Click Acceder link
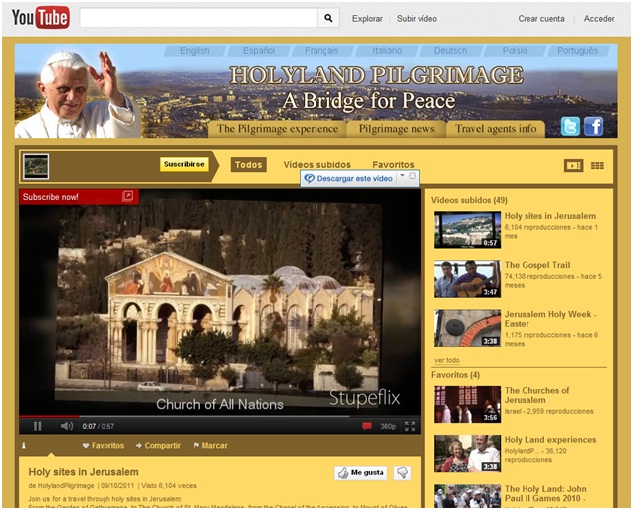 click(x=599, y=19)
